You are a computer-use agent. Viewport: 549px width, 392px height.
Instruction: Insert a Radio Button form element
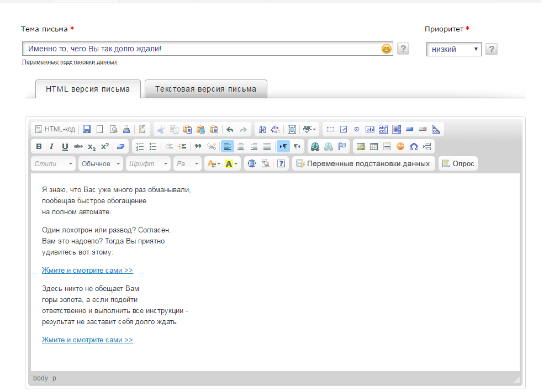(356, 130)
